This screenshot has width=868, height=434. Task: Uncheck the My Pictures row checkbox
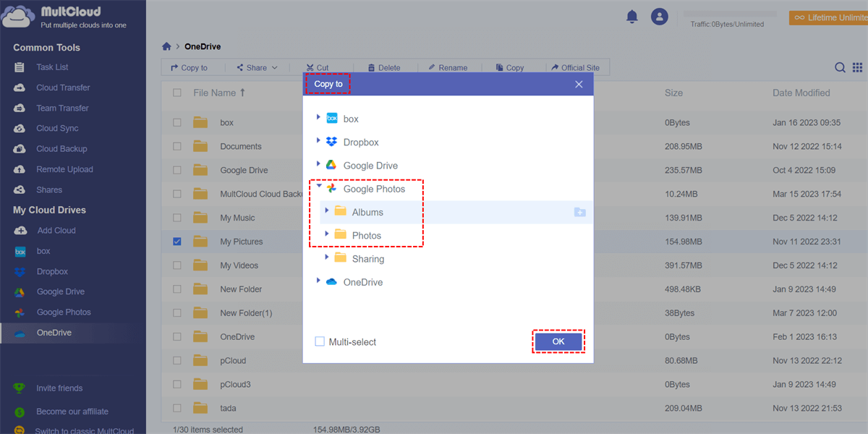click(x=177, y=242)
